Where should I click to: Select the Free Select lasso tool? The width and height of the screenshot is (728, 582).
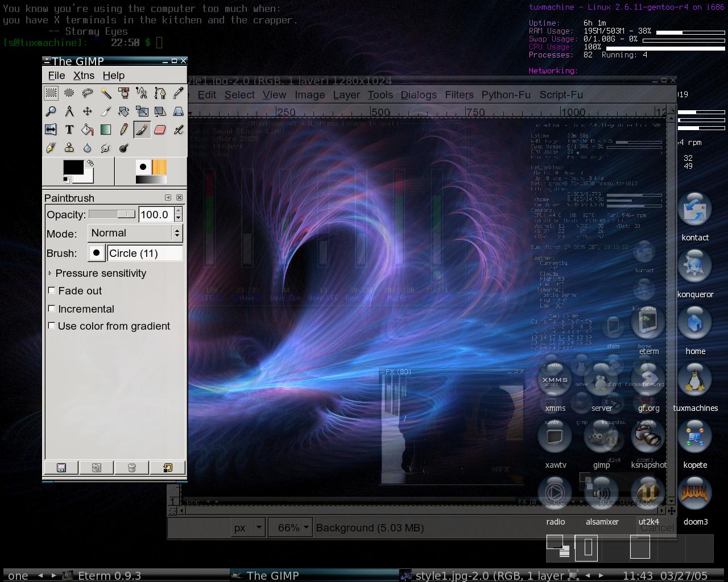[x=88, y=93]
